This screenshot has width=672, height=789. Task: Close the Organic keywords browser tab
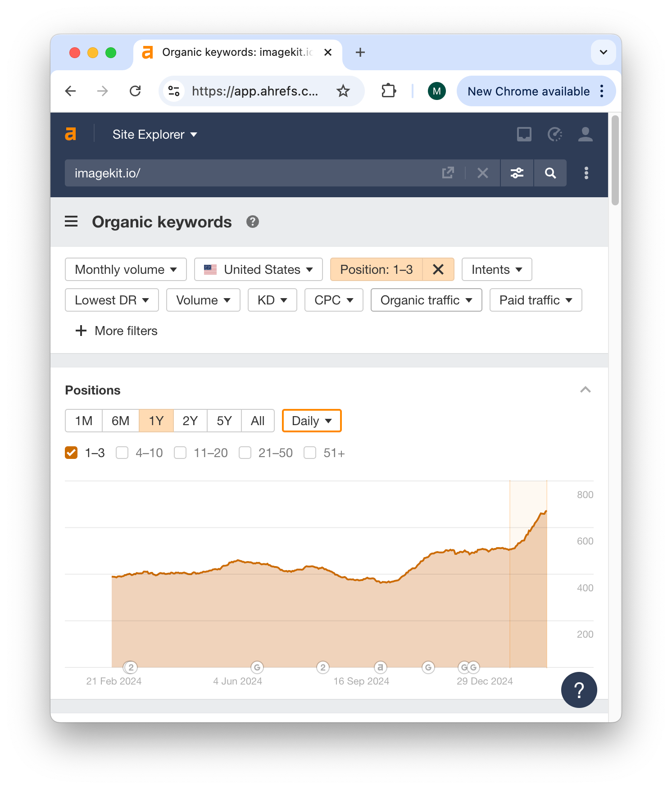328,52
